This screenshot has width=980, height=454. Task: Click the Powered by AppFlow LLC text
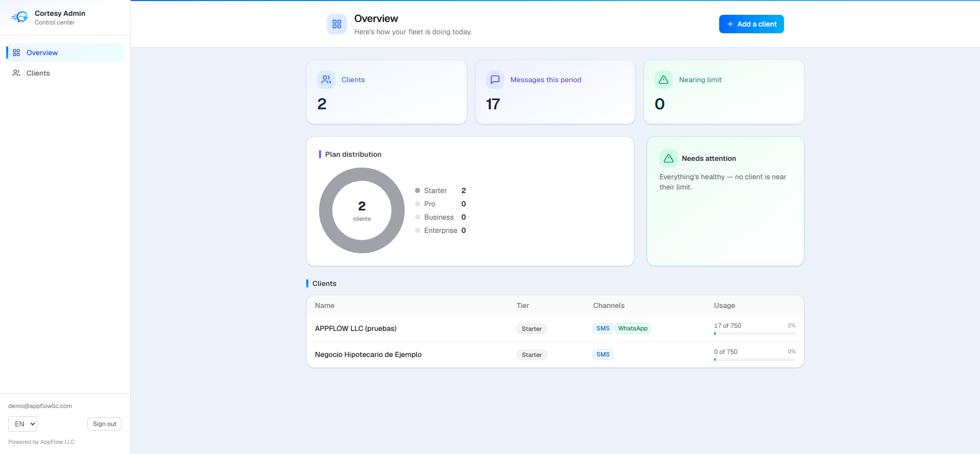coord(41,442)
